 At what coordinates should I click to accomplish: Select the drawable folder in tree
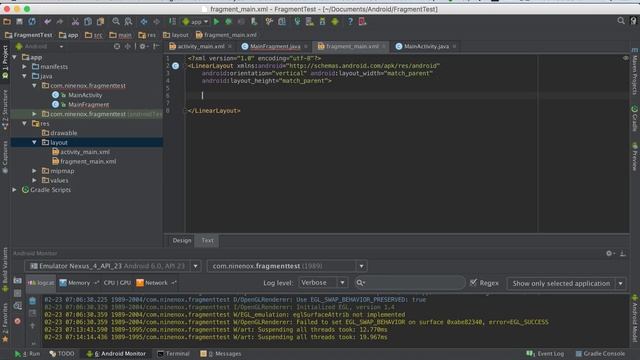(64, 133)
